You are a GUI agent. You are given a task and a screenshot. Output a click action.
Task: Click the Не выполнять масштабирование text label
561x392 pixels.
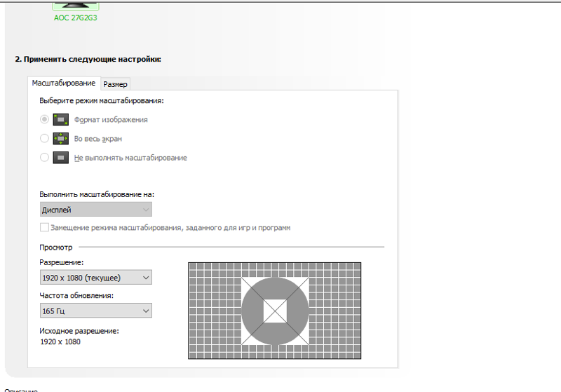click(130, 158)
